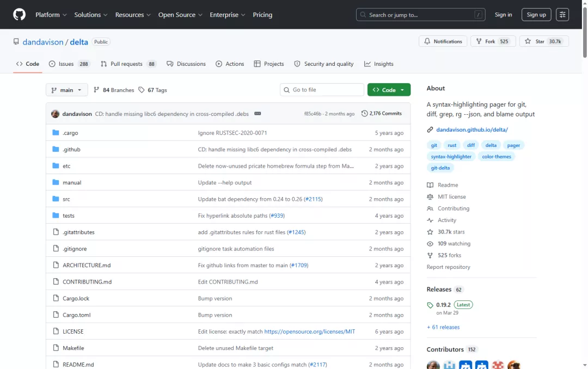
Task: Open the opensource.org MIT license URL
Action: click(309, 331)
